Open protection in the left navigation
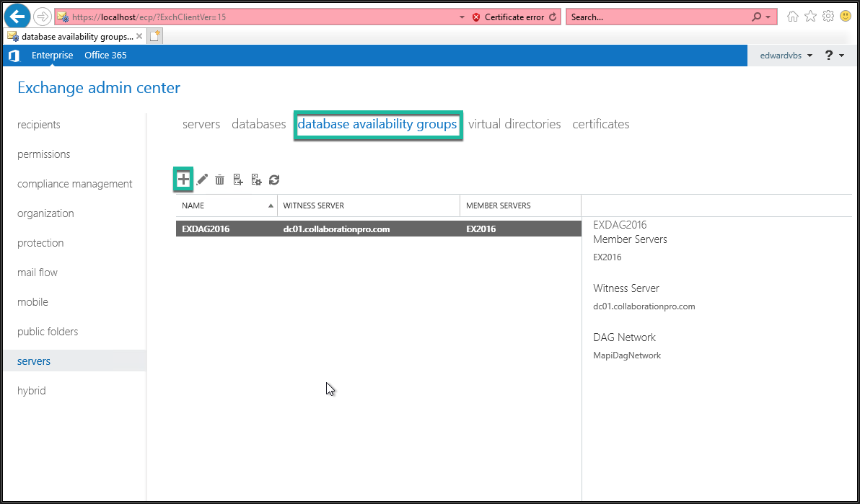The height and width of the screenshot is (504, 860). point(40,243)
